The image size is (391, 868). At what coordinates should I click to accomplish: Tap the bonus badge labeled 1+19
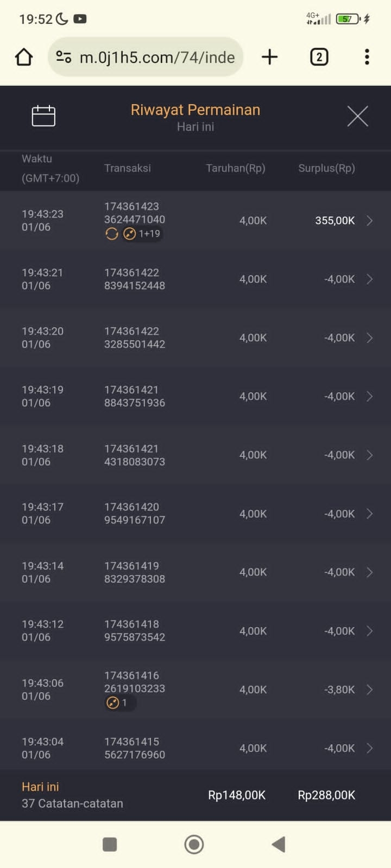[x=143, y=234]
